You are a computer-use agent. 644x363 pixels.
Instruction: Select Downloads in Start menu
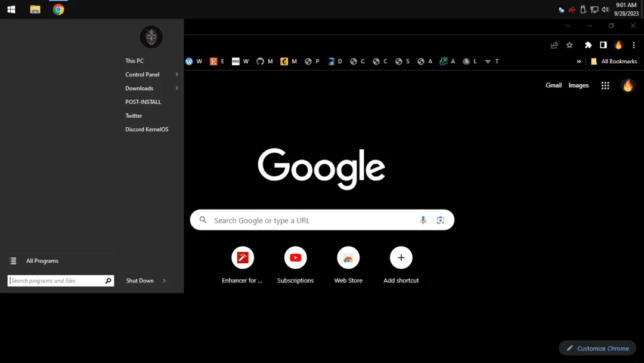pos(139,88)
